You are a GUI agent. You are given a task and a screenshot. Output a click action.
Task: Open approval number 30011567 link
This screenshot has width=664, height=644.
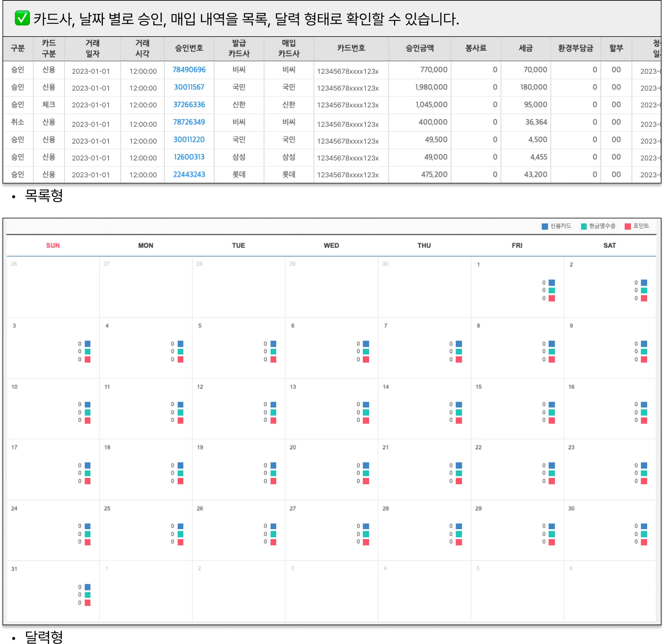pos(189,88)
